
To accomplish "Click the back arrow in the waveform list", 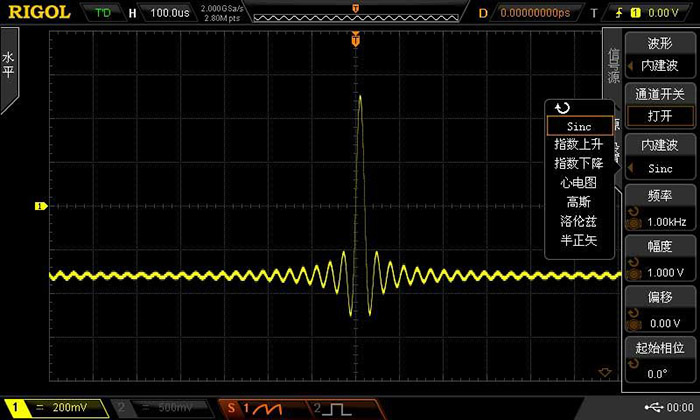I will (562, 108).
